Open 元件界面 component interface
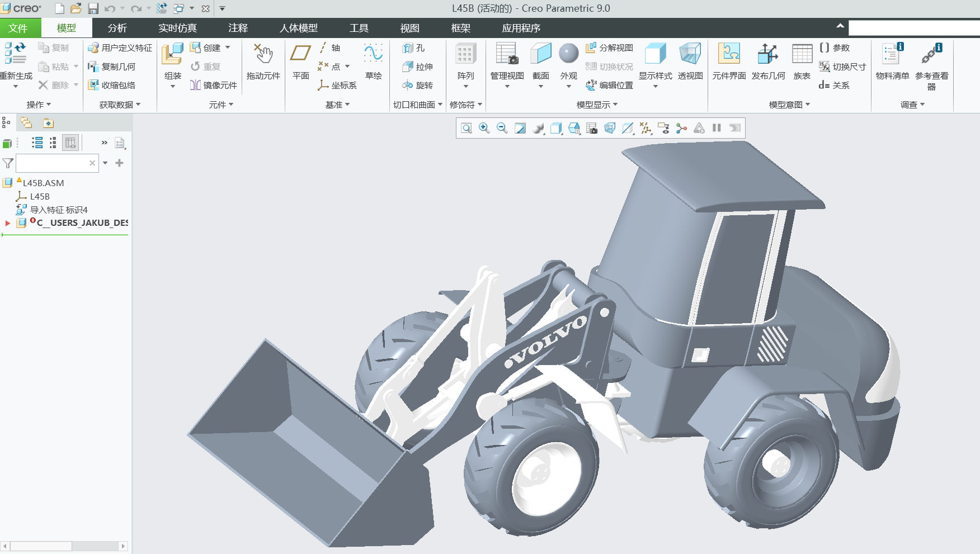The width and height of the screenshot is (980, 554). tap(729, 61)
